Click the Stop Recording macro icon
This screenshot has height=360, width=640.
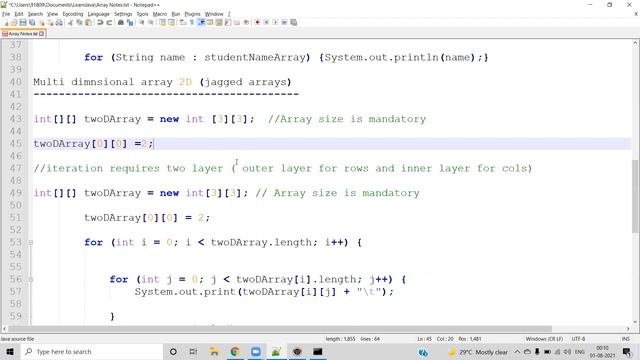[266, 22]
